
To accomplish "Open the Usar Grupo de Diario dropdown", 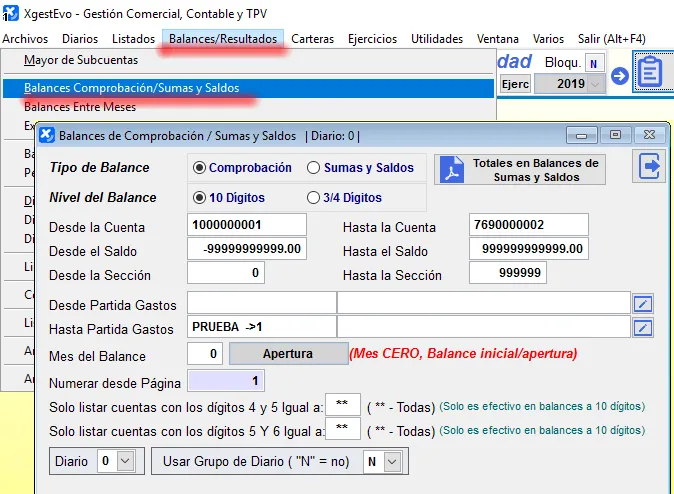I will [x=392, y=461].
